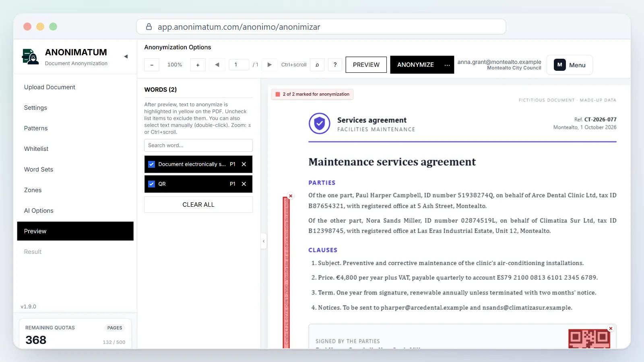Uncheck 'Document electronically s...' checkbox

(152, 164)
